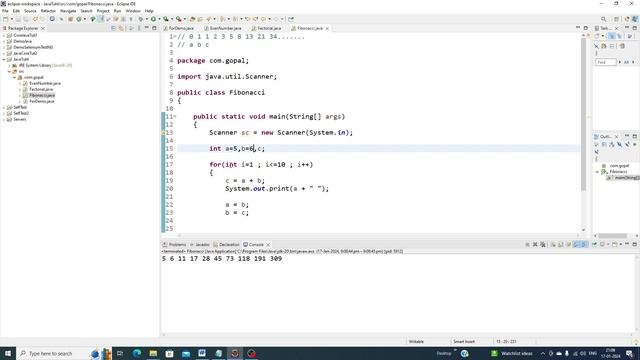Close the Console view tab
The height and width of the screenshot is (360, 640).
point(268,244)
